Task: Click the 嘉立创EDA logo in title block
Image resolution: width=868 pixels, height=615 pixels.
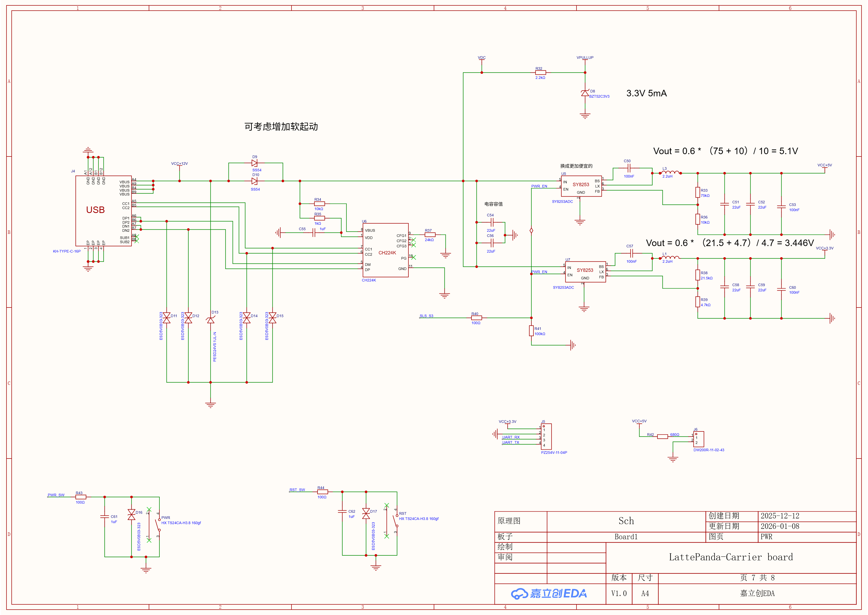Action: 549,593
